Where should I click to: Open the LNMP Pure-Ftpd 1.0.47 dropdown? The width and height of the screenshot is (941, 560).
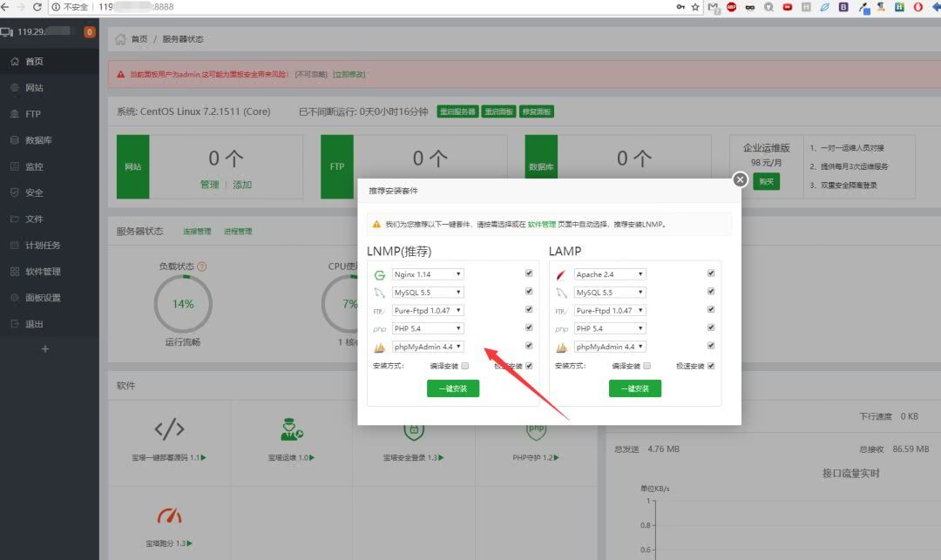pyautogui.click(x=428, y=311)
